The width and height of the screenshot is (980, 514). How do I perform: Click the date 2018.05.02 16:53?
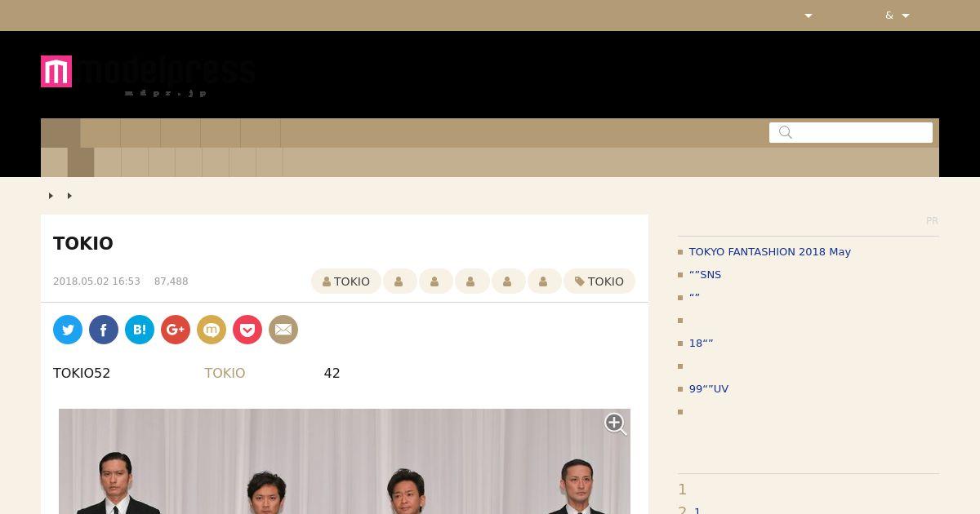[96, 281]
